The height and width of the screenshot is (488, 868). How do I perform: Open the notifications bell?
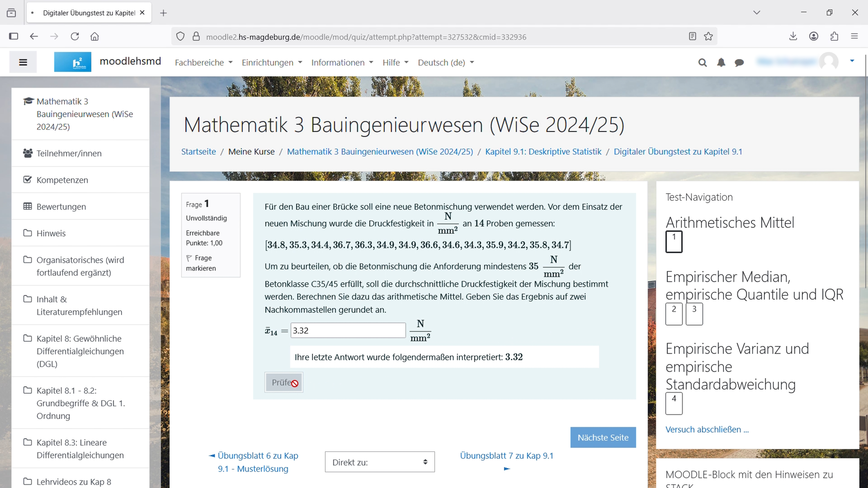pyautogui.click(x=721, y=62)
